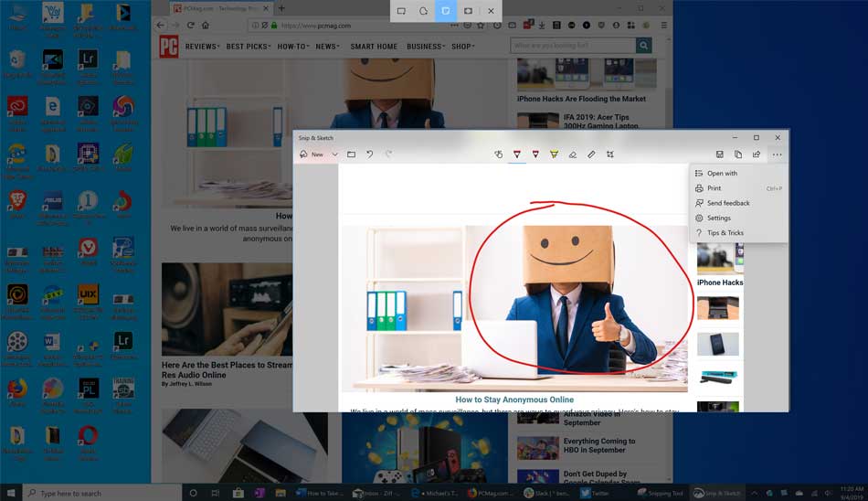Click the taskbar Type here to search box
Image resolution: width=868 pixels, height=501 pixels.
102,493
